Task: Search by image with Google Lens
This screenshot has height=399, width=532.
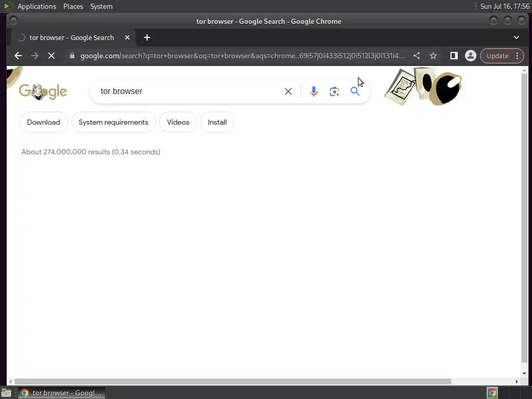Action: click(x=334, y=91)
